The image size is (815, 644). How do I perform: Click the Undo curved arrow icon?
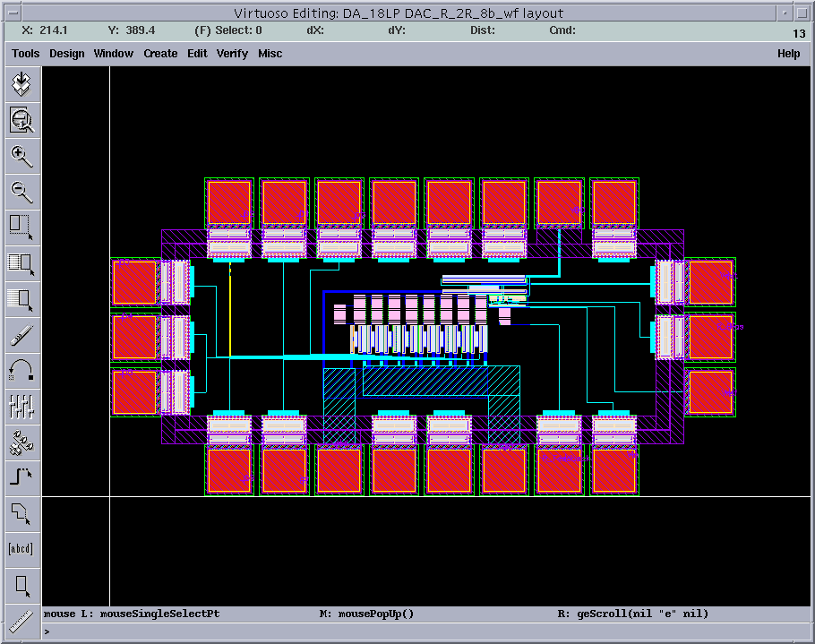[21, 370]
